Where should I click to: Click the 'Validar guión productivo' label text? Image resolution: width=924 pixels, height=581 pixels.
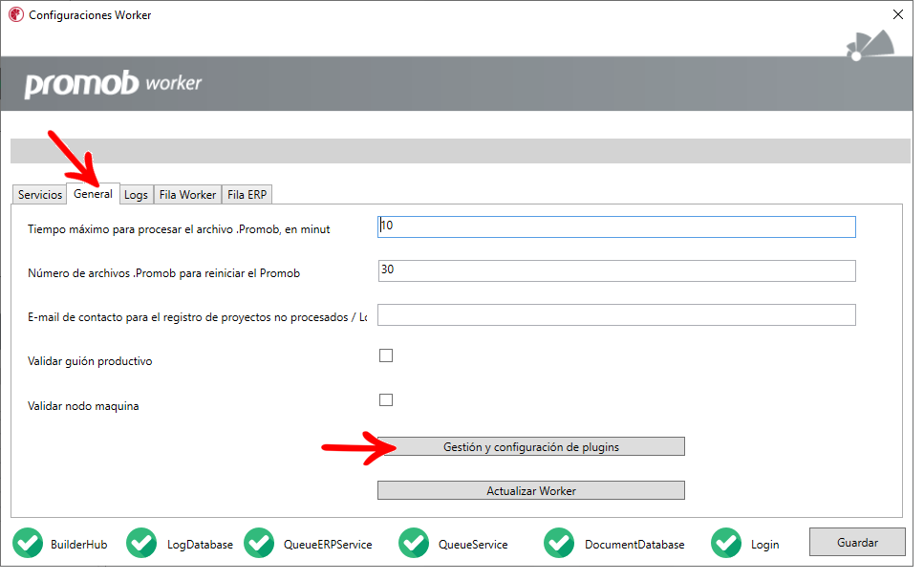[x=90, y=361]
